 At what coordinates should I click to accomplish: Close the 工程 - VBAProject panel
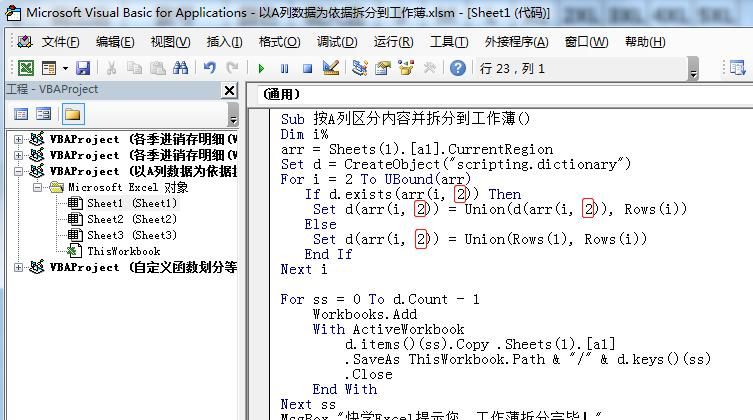pyautogui.click(x=230, y=90)
